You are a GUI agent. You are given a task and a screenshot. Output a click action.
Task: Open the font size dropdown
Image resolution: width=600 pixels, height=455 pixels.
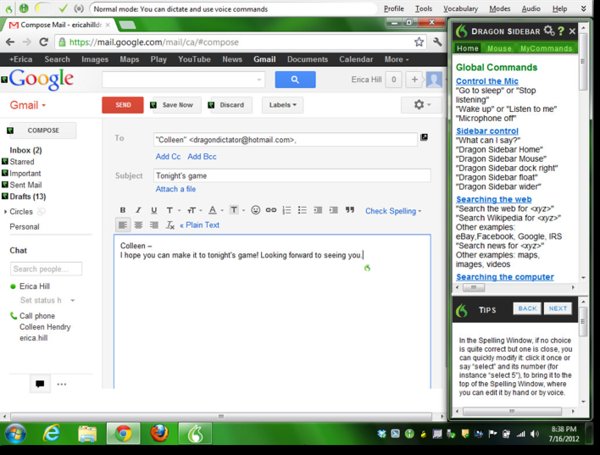(x=194, y=210)
